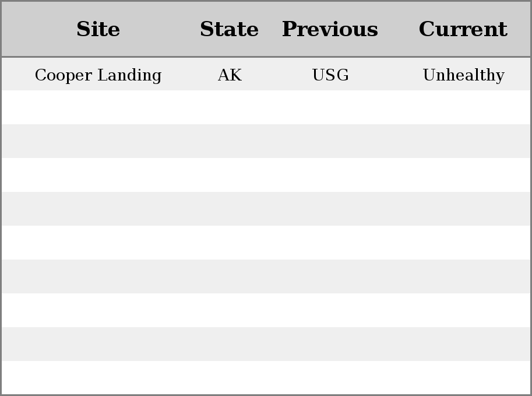Click the AK state cell
The image size is (532, 396).
(230, 75)
